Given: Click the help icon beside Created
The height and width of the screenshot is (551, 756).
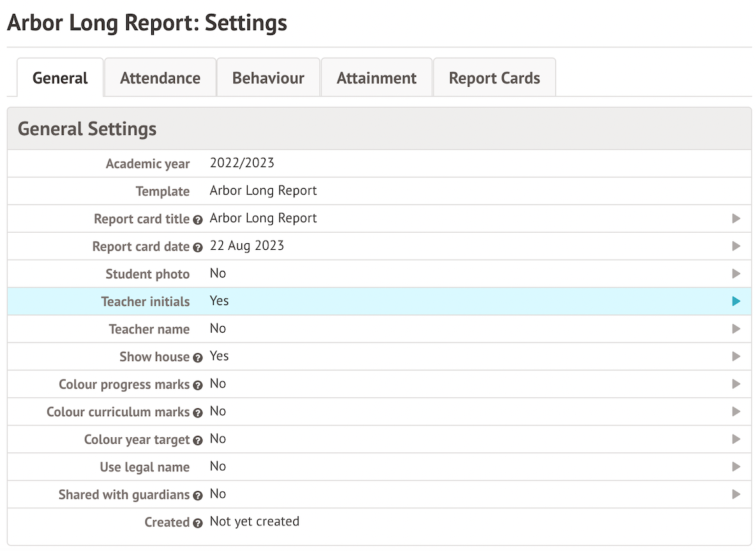Looking at the screenshot, I should coord(198,524).
